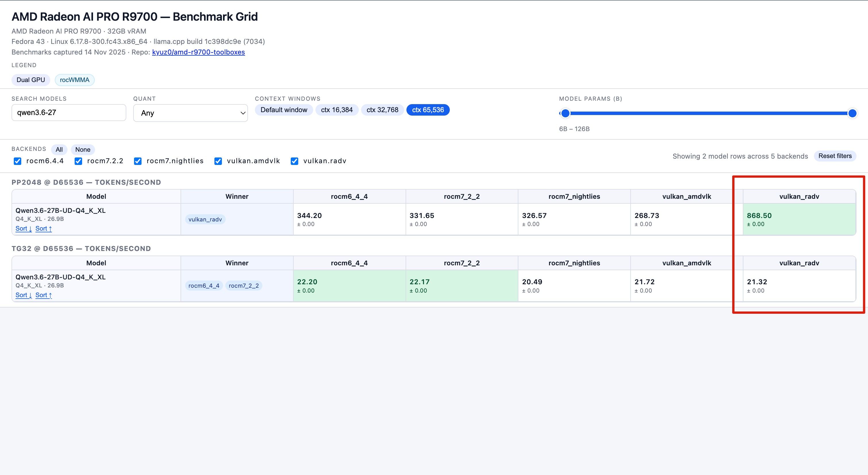Click the rocWMMA legend badge
Viewport: 868px width, 475px height.
(x=74, y=80)
